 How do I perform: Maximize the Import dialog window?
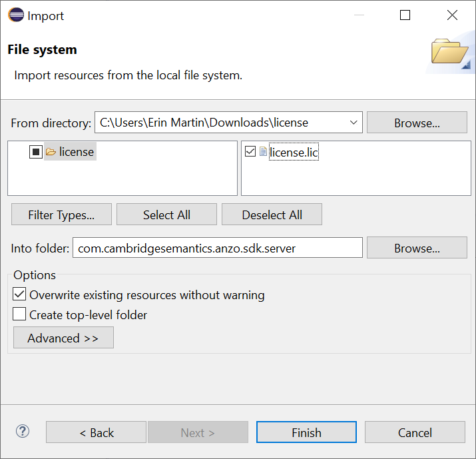point(405,15)
